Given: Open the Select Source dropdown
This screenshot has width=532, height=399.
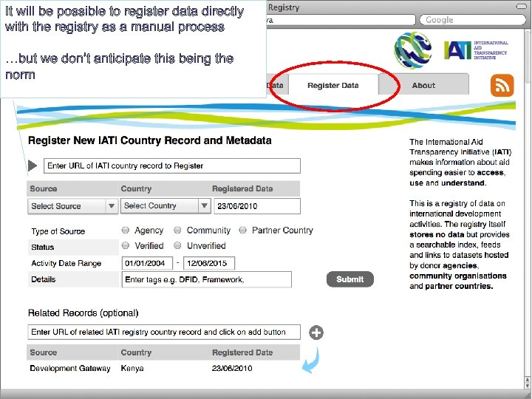Looking at the screenshot, I should (x=73, y=206).
